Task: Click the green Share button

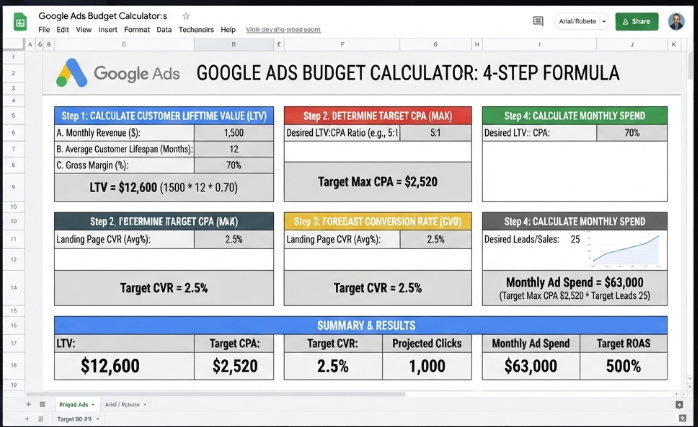Action: click(x=637, y=21)
